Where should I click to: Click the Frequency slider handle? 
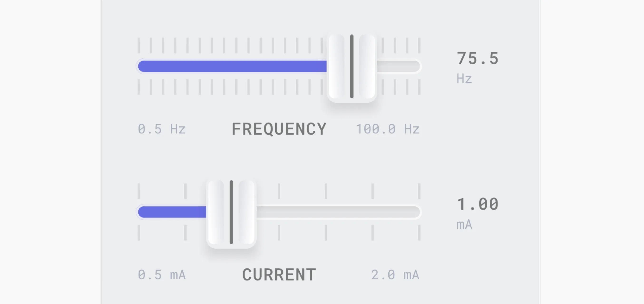pos(351,67)
